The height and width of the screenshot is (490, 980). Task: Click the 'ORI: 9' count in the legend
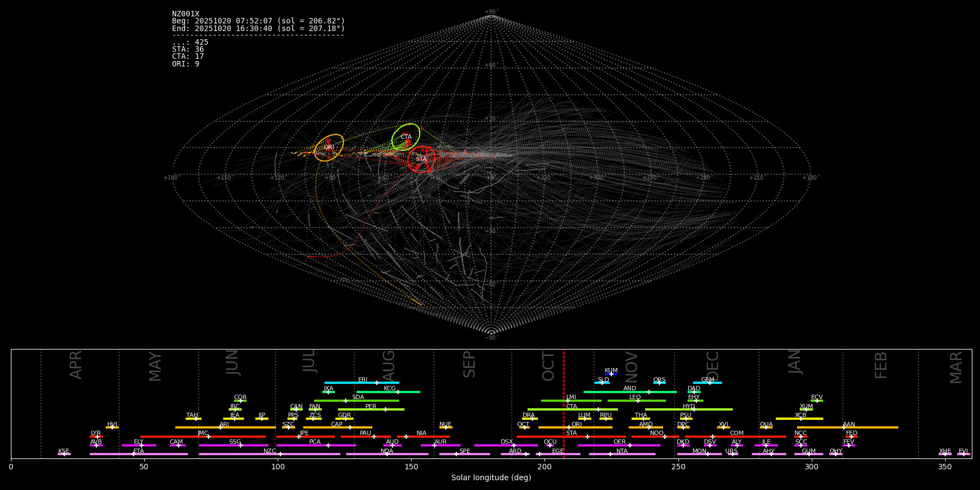tap(186, 64)
